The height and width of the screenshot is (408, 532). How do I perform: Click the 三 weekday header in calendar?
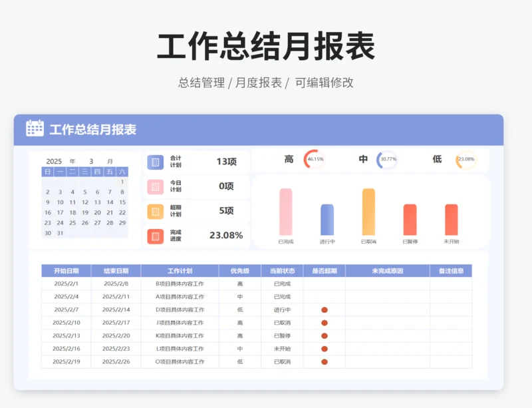pos(85,172)
